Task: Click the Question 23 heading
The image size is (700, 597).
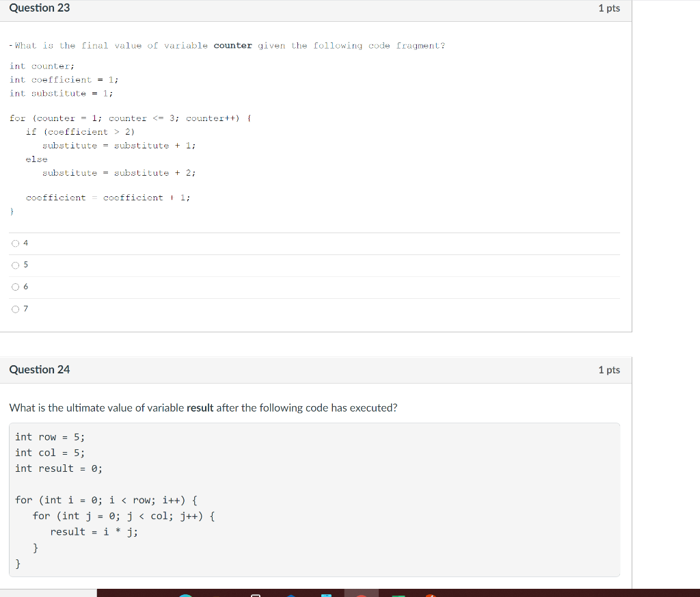Action: pyautogui.click(x=40, y=8)
